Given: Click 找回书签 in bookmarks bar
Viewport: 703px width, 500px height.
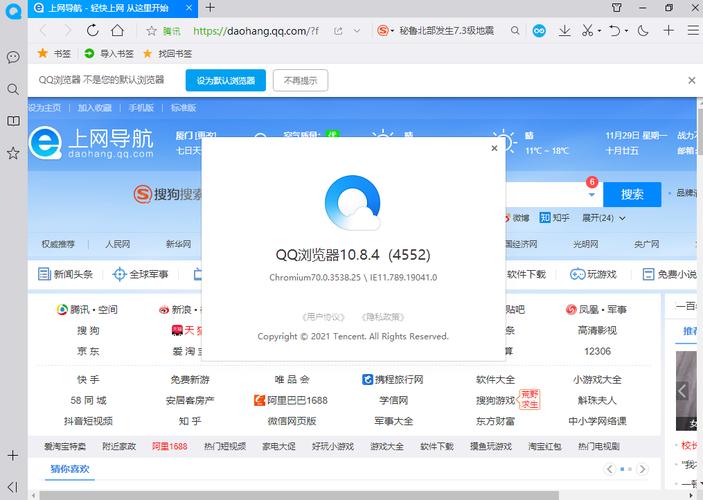Looking at the screenshot, I should tap(167, 54).
